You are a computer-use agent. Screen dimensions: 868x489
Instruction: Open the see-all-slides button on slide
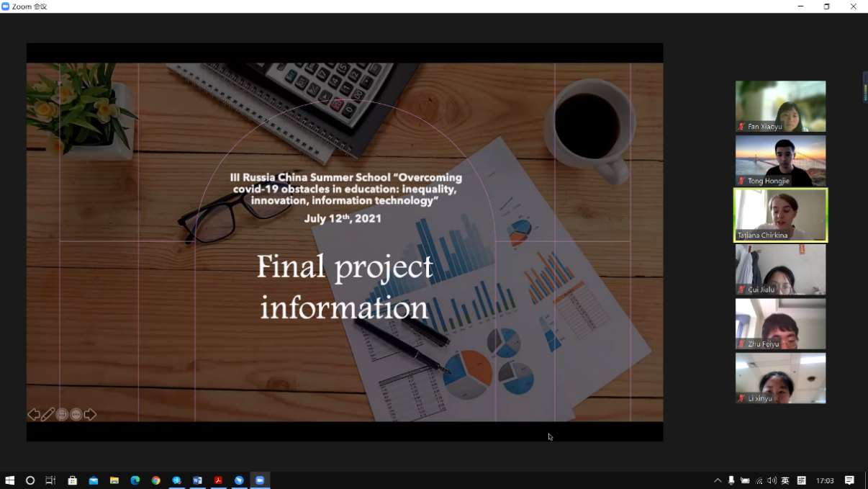pyautogui.click(x=62, y=414)
